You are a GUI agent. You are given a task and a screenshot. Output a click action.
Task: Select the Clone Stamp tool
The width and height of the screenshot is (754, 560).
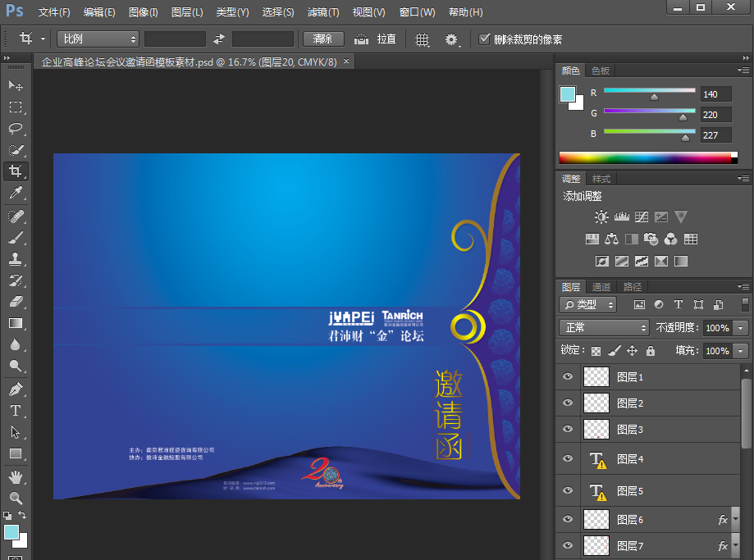click(16, 259)
